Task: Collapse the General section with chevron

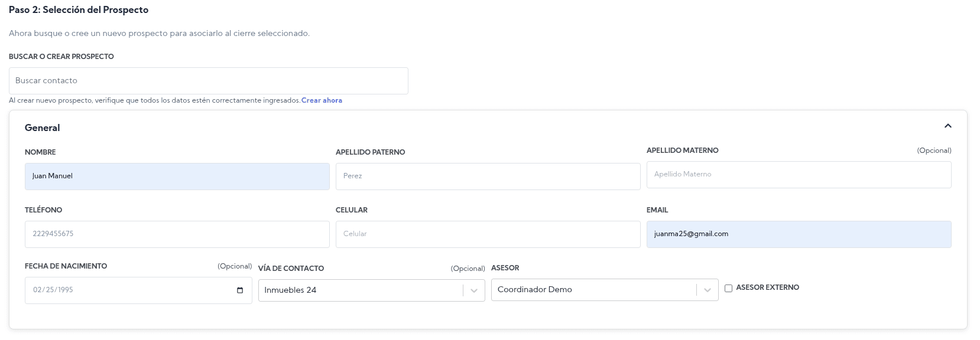Action: click(x=947, y=126)
